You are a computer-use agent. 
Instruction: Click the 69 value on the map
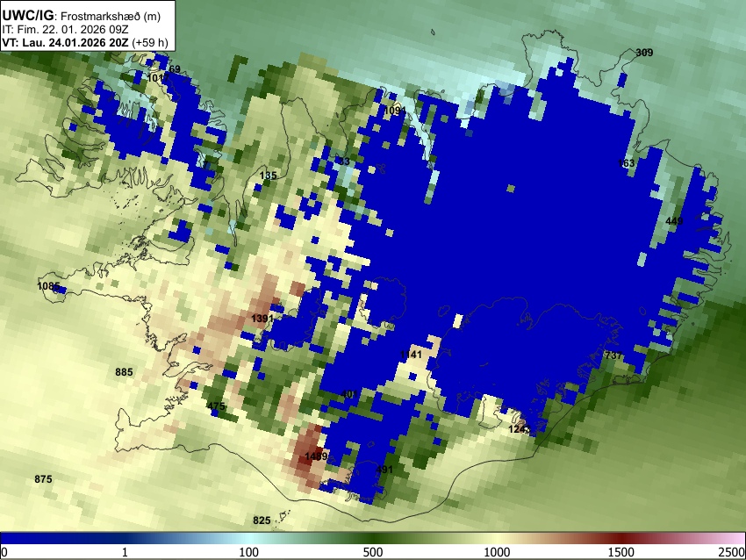tap(175, 69)
